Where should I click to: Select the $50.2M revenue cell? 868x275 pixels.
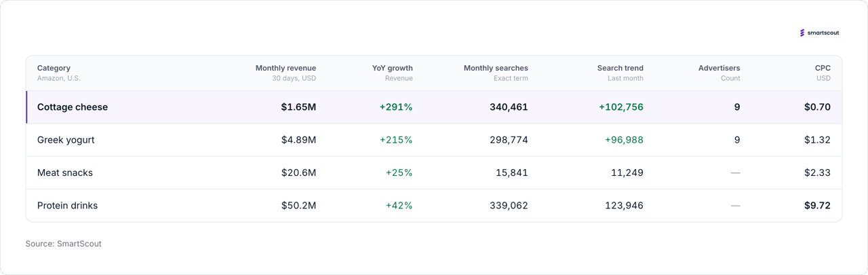298,205
